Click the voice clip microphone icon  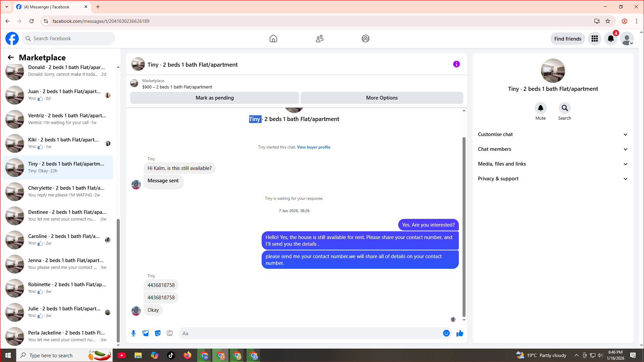pos(133,333)
